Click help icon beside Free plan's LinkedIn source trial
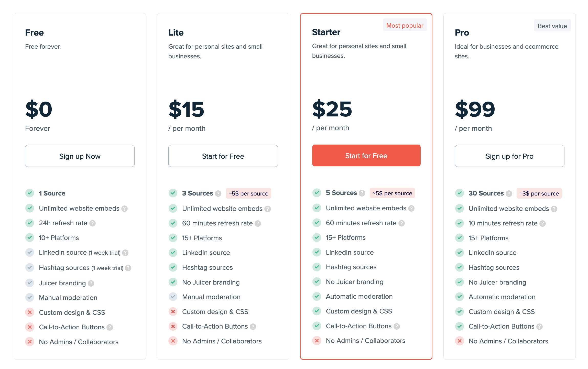Viewport: 588px width, 369px height. 125,253
